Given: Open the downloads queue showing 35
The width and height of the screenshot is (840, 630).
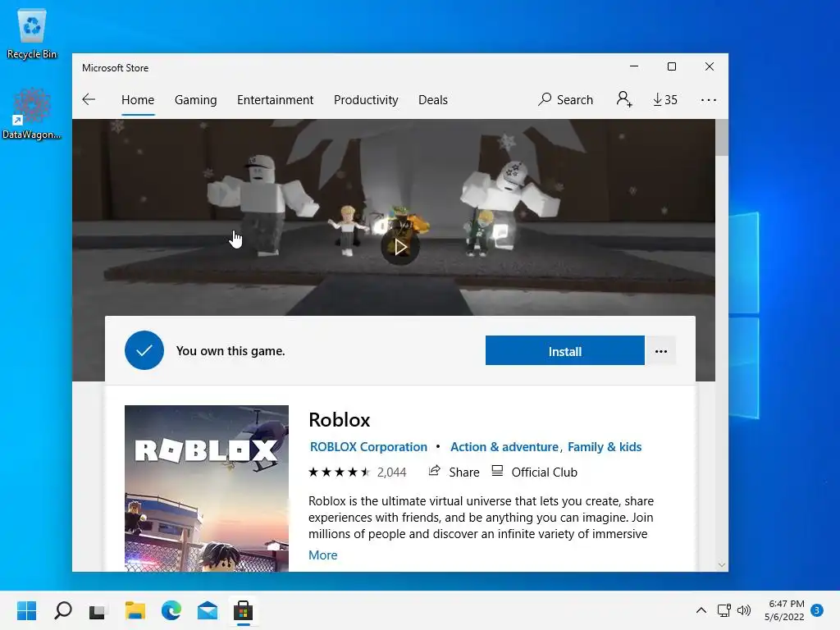Looking at the screenshot, I should (x=664, y=99).
